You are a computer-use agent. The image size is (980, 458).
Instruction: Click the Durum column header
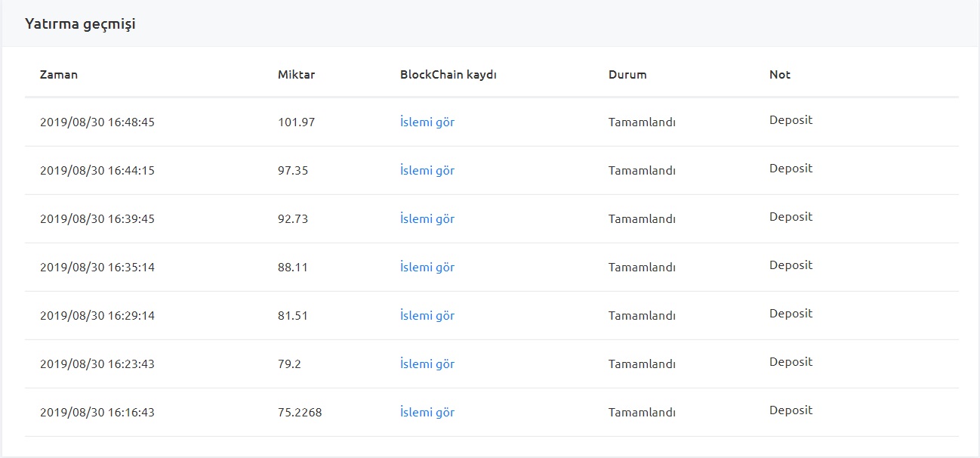tap(627, 74)
